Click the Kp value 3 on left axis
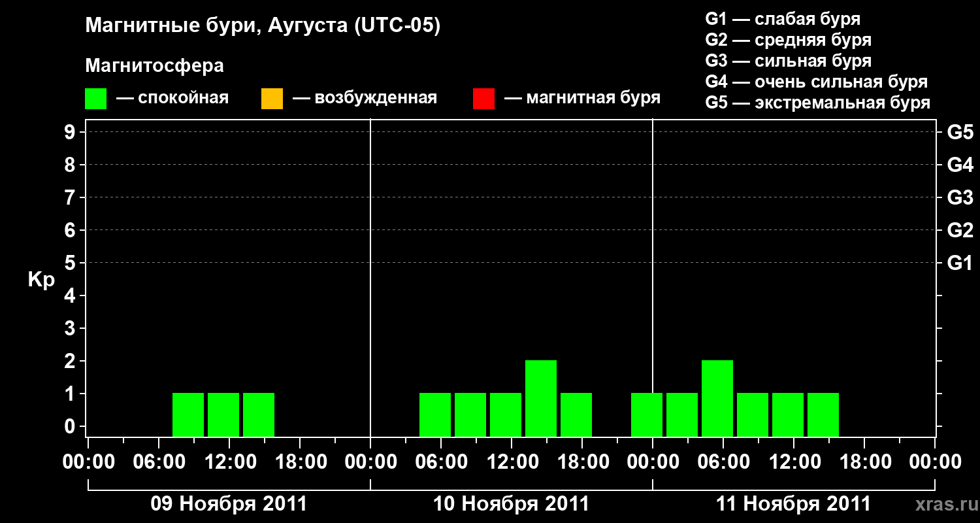This screenshot has width=980, height=523. [x=71, y=328]
